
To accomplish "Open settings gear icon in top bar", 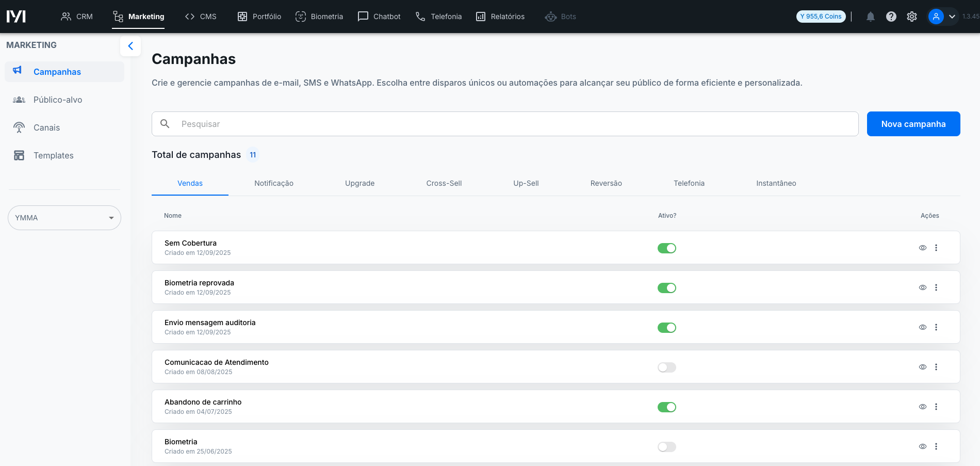I will [912, 17].
